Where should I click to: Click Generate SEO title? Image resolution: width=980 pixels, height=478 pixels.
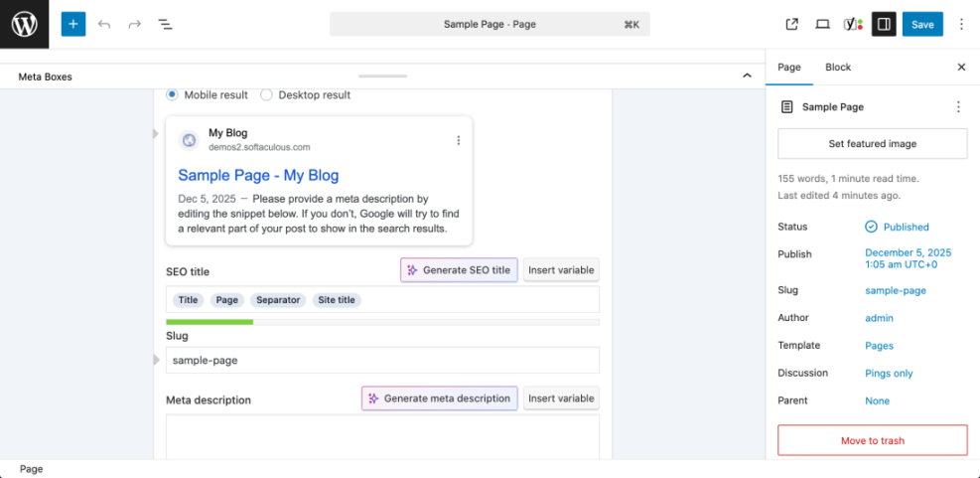pos(459,270)
